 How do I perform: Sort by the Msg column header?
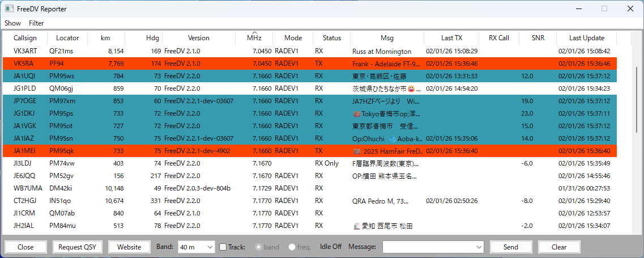click(387, 38)
